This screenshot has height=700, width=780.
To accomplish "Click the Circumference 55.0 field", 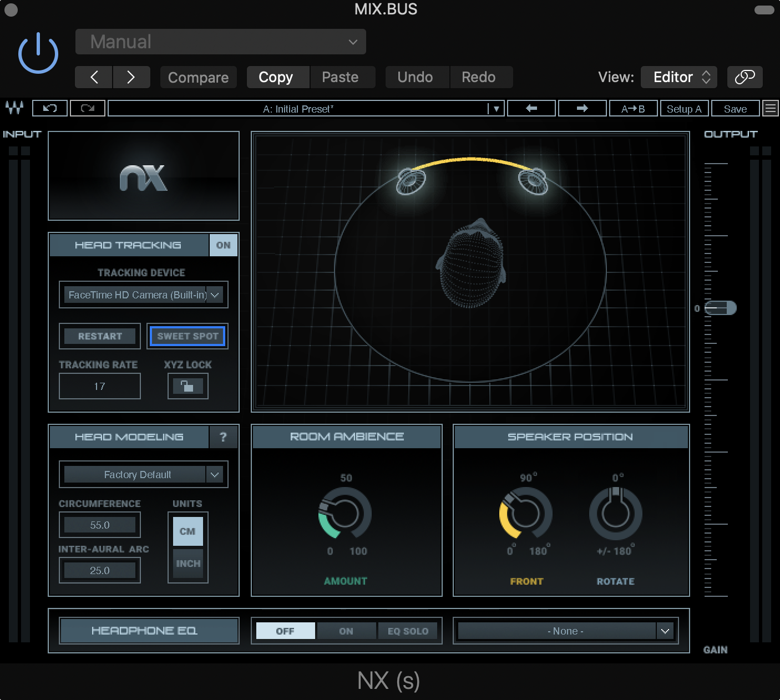I will click(100, 525).
